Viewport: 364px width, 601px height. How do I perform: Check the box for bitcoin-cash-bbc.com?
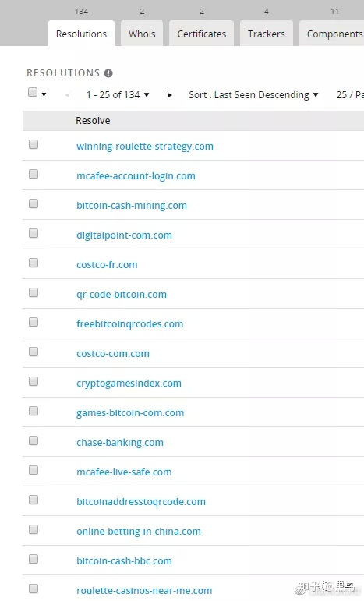pyautogui.click(x=34, y=559)
